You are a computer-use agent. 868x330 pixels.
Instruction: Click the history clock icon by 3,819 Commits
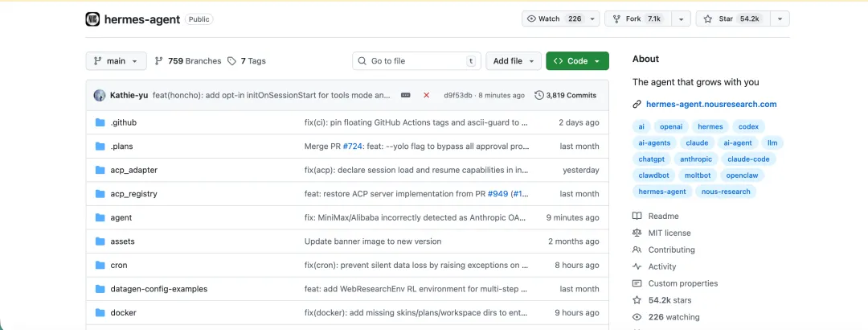click(538, 96)
